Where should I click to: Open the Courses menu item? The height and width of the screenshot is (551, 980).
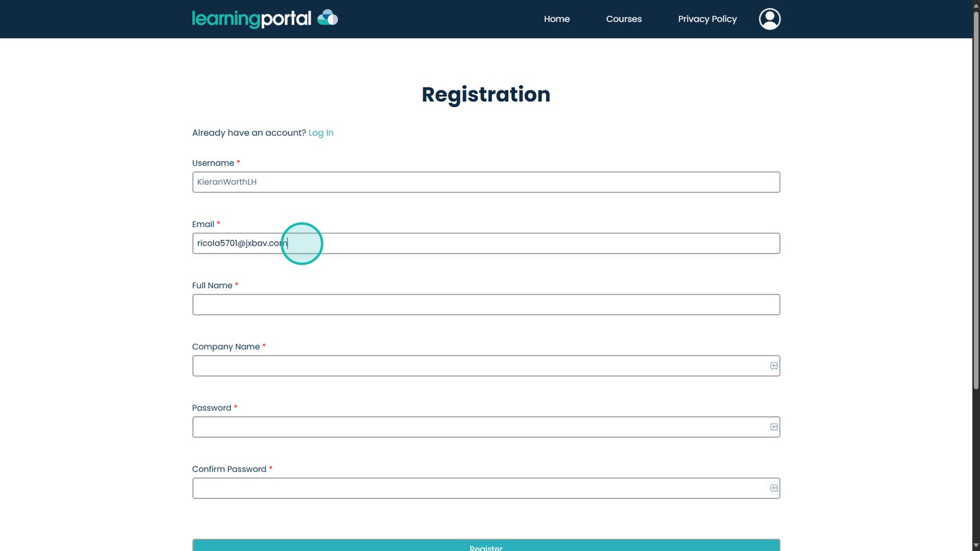point(624,19)
